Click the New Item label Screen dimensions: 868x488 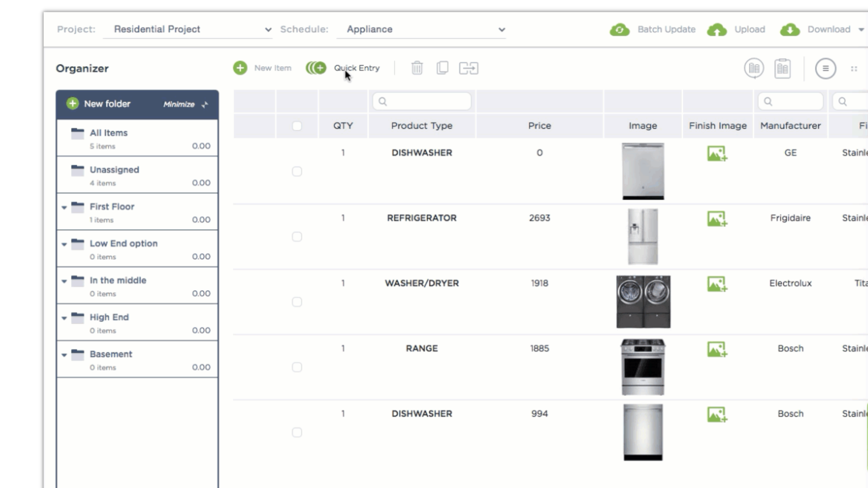pyautogui.click(x=273, y=68)
